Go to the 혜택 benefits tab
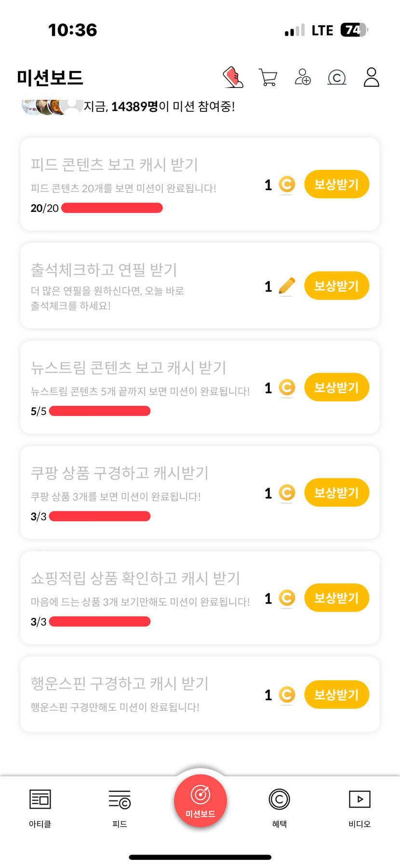 [x=280, y=806]
